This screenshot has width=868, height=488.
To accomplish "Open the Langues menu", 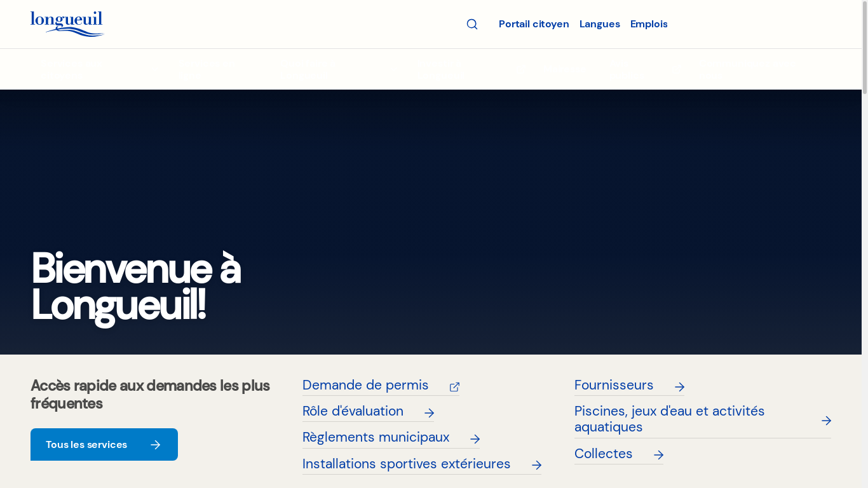I will (600, 24).
